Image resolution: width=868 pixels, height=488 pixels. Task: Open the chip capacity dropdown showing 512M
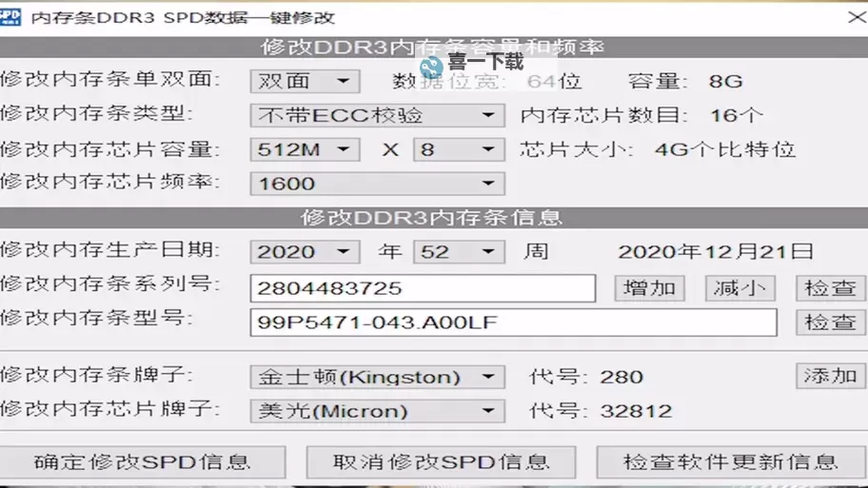(305, 149)
